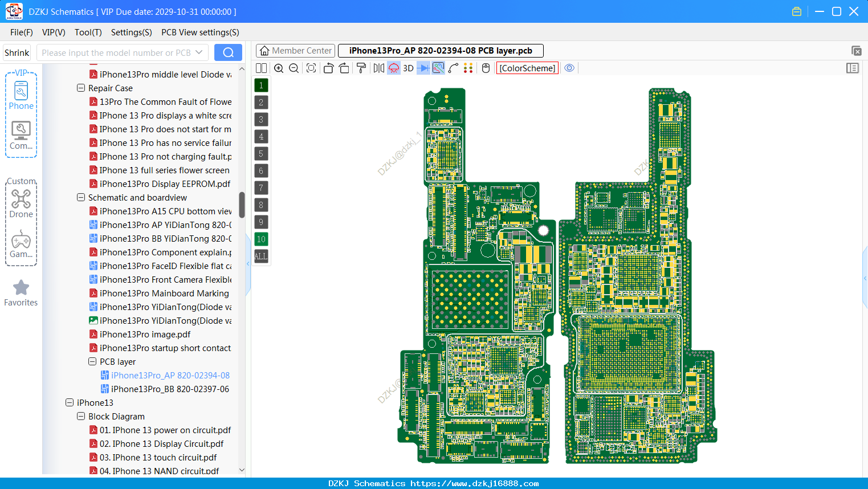
Task: Open the Tool(T) menu
Action: coord(88,32)
